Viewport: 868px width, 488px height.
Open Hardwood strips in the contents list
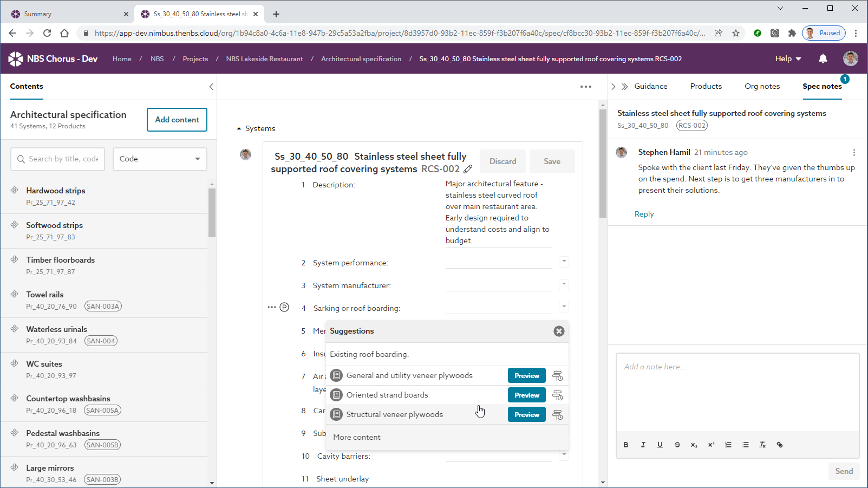point(104,196)
